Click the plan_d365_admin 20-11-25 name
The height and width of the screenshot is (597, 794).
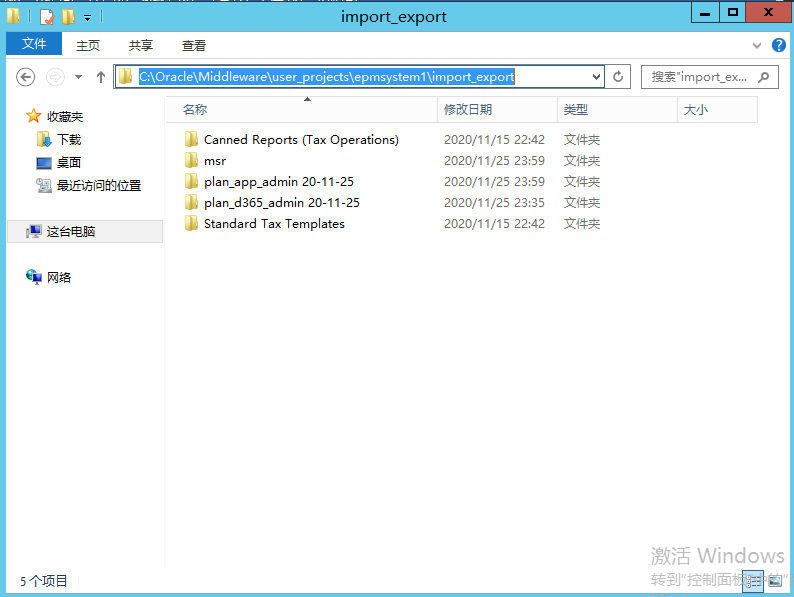click(x=282, y=203)
